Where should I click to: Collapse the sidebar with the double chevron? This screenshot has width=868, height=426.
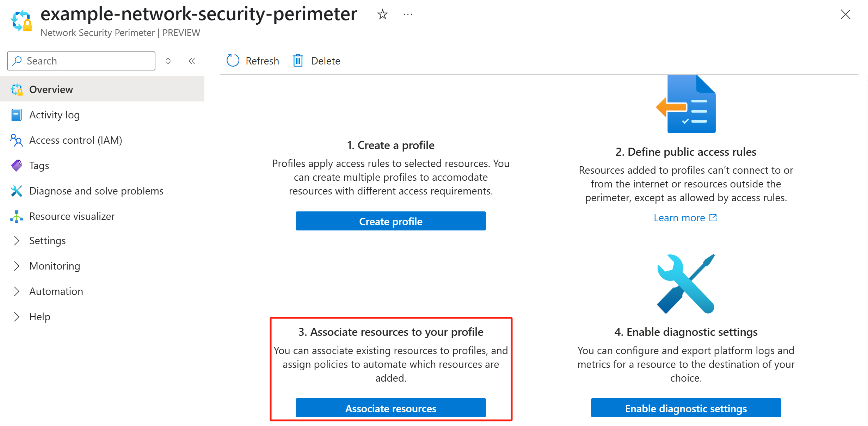pyautogui.click(x=192, y=61)
